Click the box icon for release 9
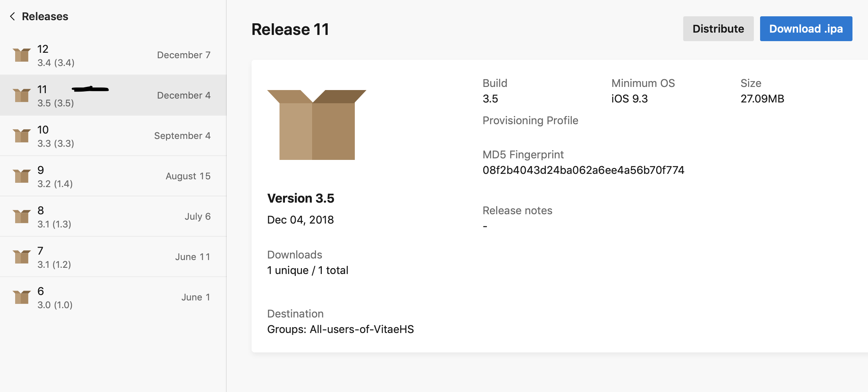Screen dimensions: 868x392 point(22,176)
